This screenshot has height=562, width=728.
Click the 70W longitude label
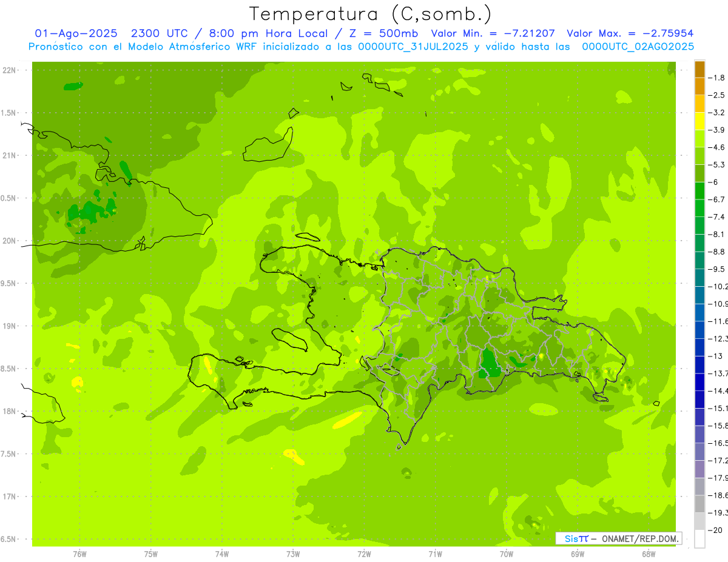(507, 554)
